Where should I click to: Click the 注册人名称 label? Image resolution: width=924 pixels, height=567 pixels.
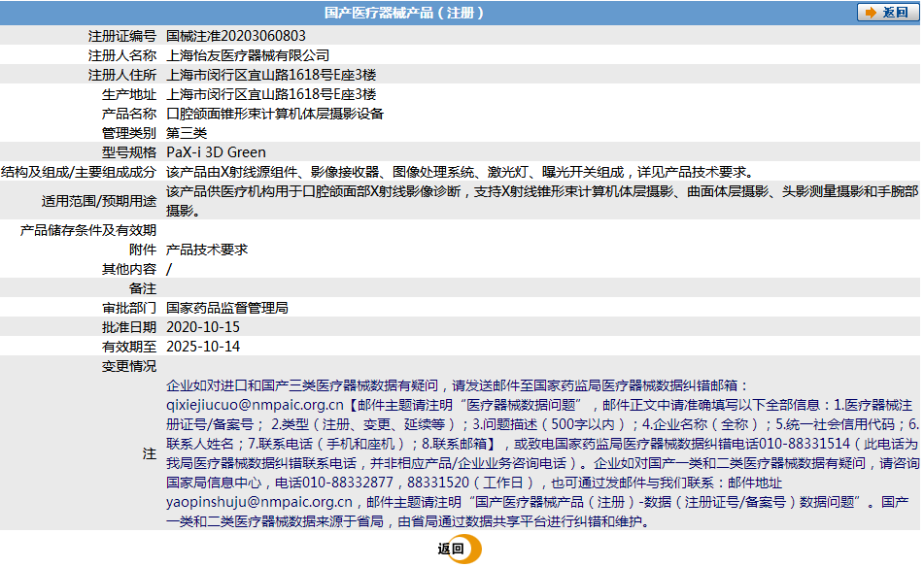(122, 55)
